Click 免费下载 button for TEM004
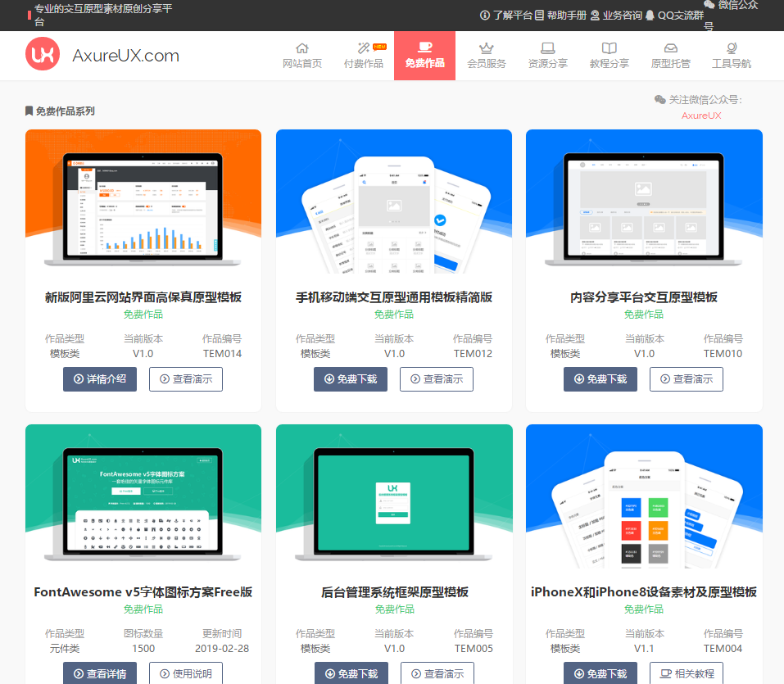This screenshot has width=784, height=684. click(600, 673)
